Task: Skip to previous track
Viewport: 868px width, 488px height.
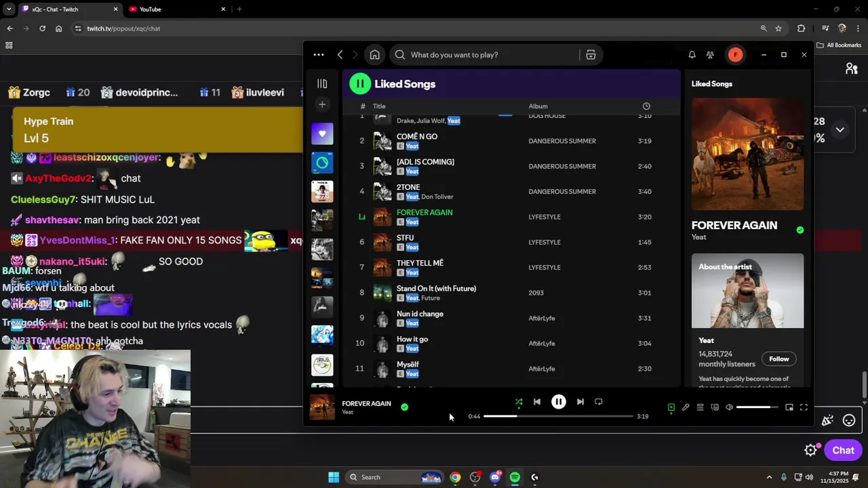Action: pos(537,402)
